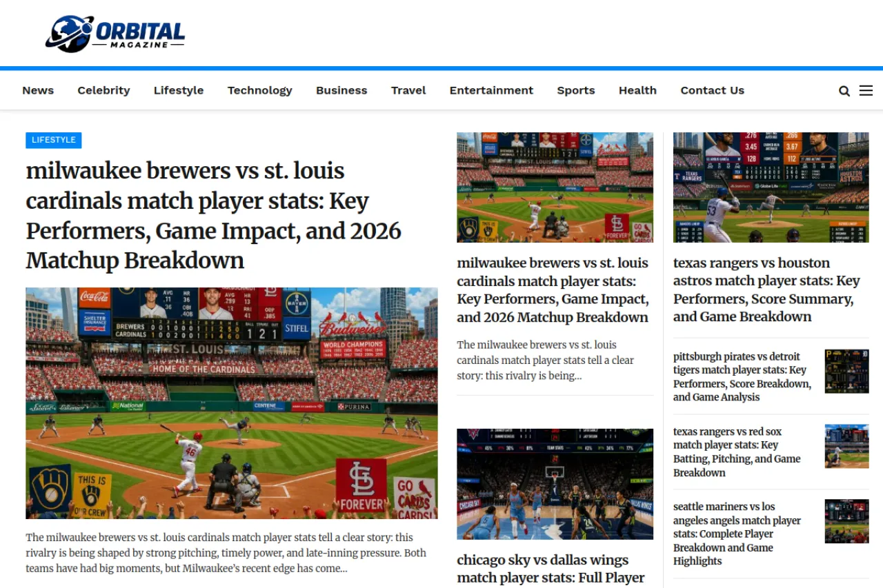Open the large Brewers vs Cardinals stadium image
Image resolution: width=883 pixels, height=588 pixels.
(x=232, y=403)
